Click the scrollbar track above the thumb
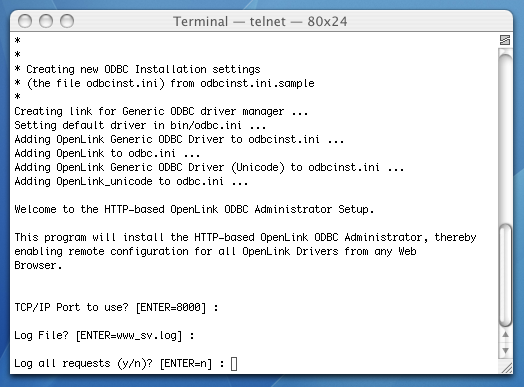This screenshot has height=387, width=524. [x=505, y=137]
